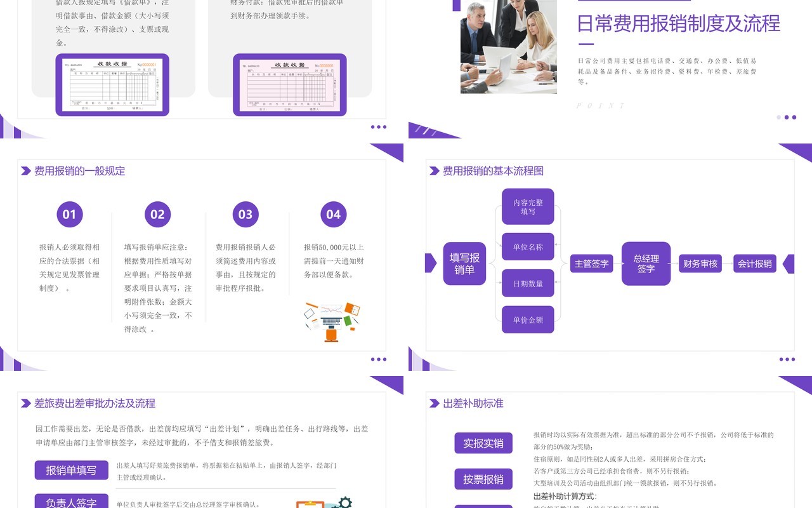The height and width of the screenshot is (508, 812).
Task: Click the 04 numbered circle
Action: pyautogui.click(x=334, y=215)
